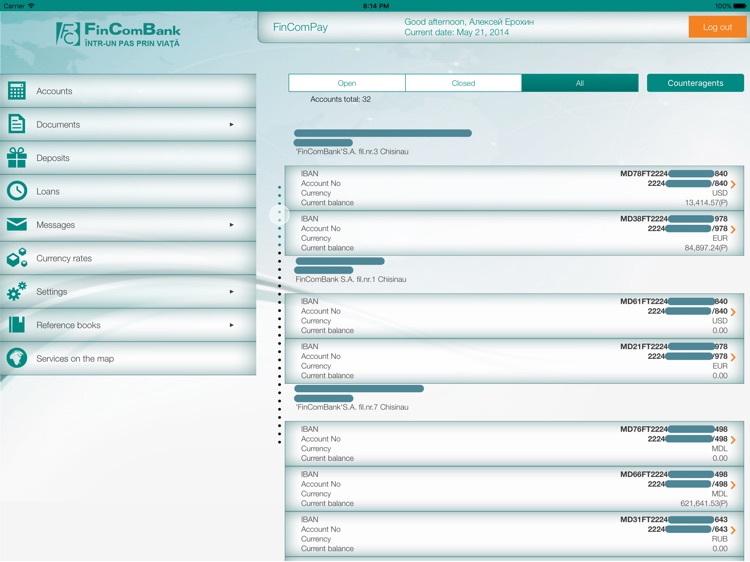
Task: Click 'FinComBank'S.A. fil.nr.7 Chisinau text
Action: (x=352, y=407)
